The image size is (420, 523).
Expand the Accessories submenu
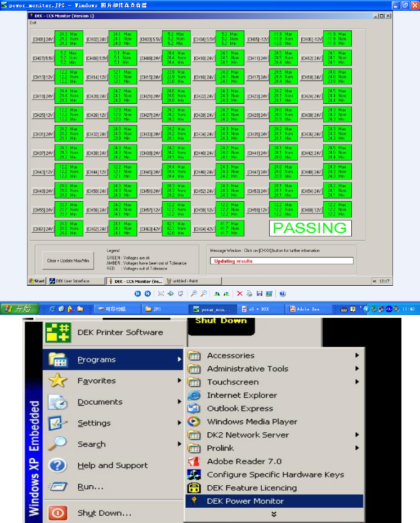(231, 356)
